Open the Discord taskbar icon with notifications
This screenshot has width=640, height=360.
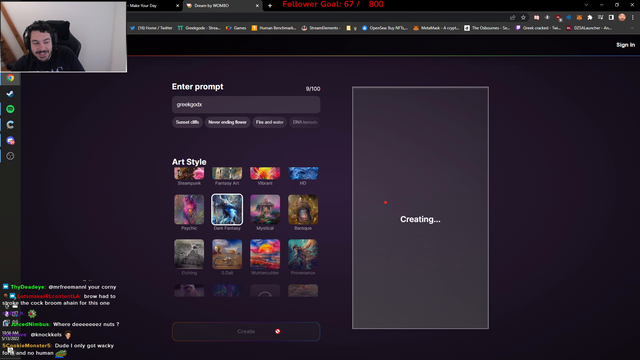10,140
